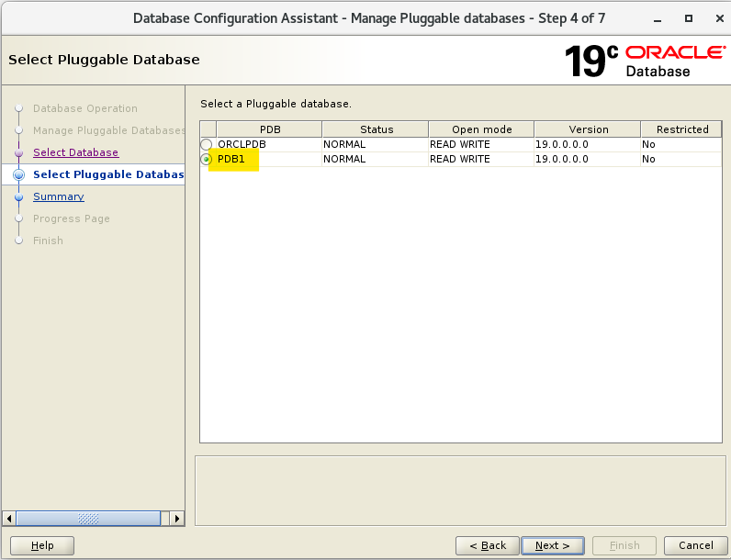
Task: Click the Summary step bullet icon
Action: [18, 197]
